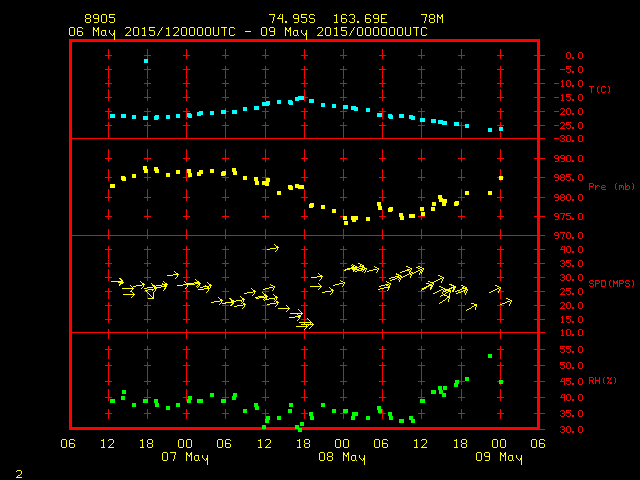640x480 pixels.
Task: Click the 09 May date label
Action: point(499,457)
